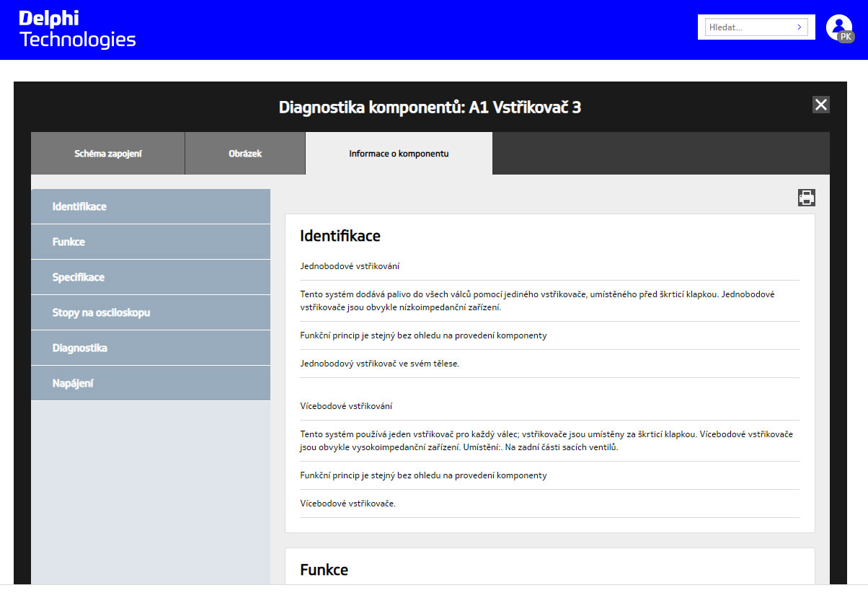
Task: Open Specifikace in the sidebar
Action: [x=151, y=277]
